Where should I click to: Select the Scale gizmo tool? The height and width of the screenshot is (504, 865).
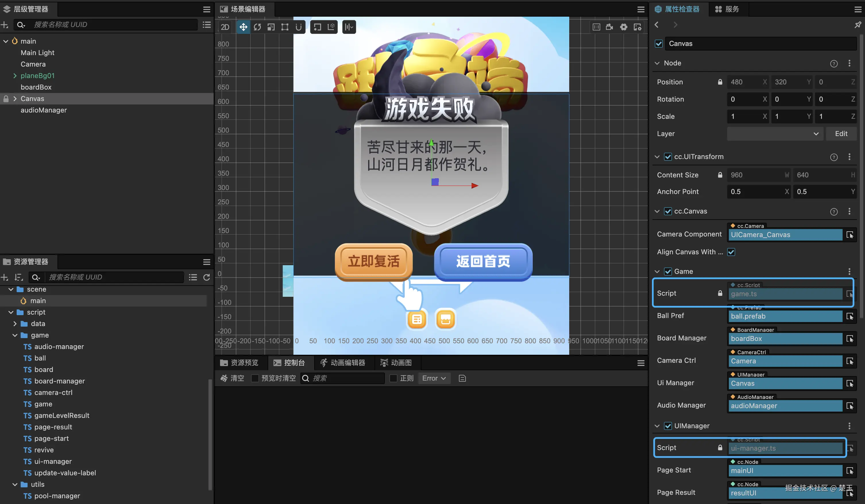[271, 27]
